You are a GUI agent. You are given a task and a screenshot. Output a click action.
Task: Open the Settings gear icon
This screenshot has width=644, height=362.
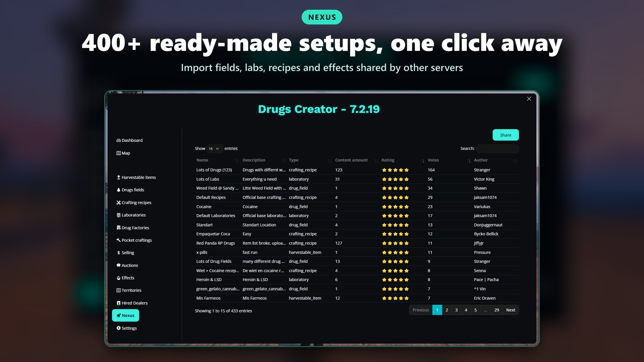118,328
